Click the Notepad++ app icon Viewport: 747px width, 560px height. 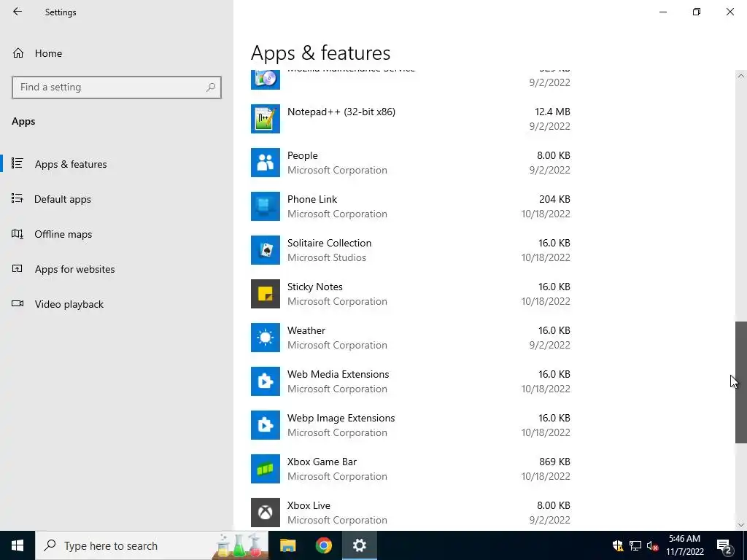(266, 119)
